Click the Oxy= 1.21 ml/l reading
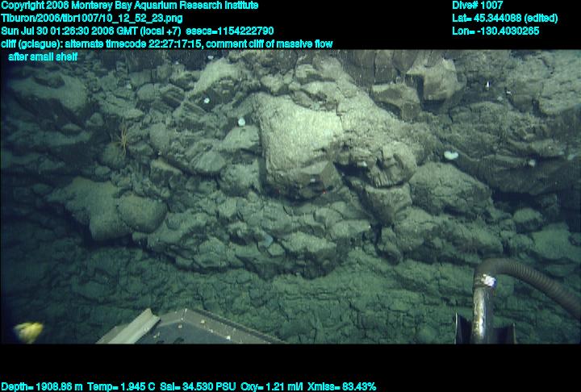This screenshot has width=581, height=392. click(272, 387)
